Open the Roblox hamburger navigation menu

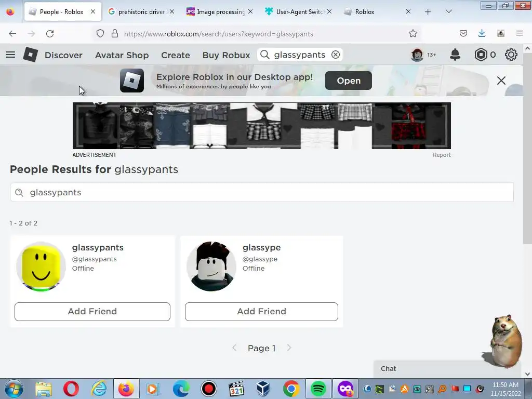10,55
